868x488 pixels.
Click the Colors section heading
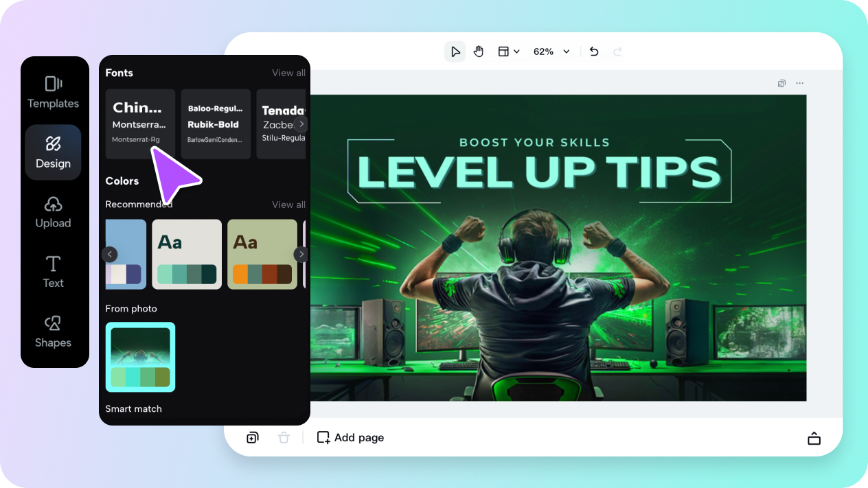pyautogui.click(x=122, y=181)
